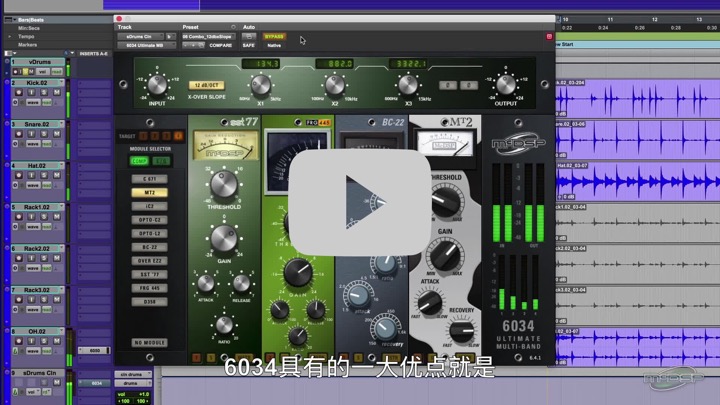
Task: Click the INPUT gain knob
Action: [157, 85]
